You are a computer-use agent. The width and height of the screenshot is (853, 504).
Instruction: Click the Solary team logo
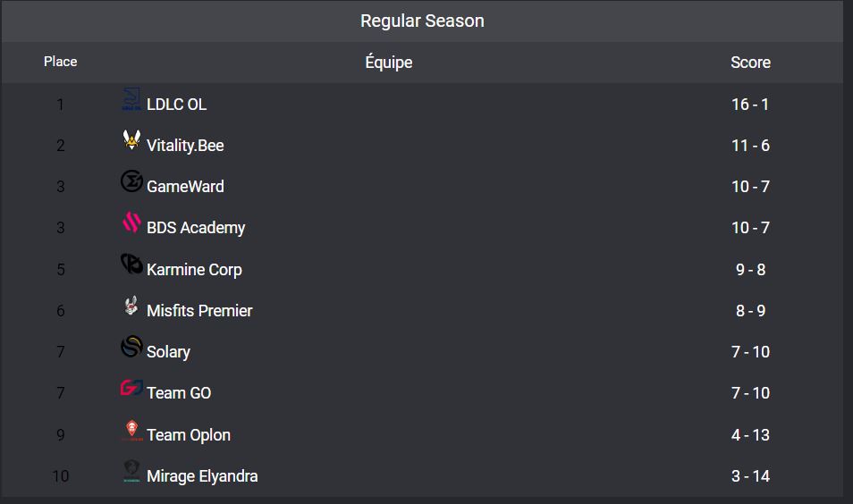(131, 348)
